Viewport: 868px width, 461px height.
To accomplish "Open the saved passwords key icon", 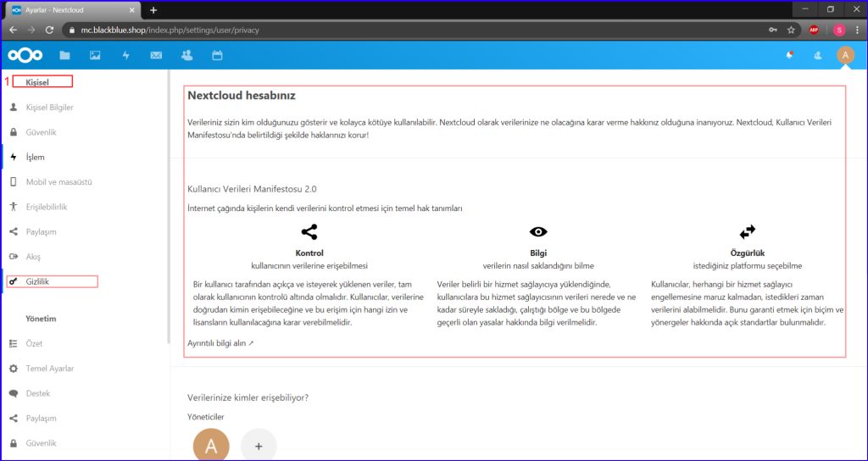I will [x=773, y=30].
